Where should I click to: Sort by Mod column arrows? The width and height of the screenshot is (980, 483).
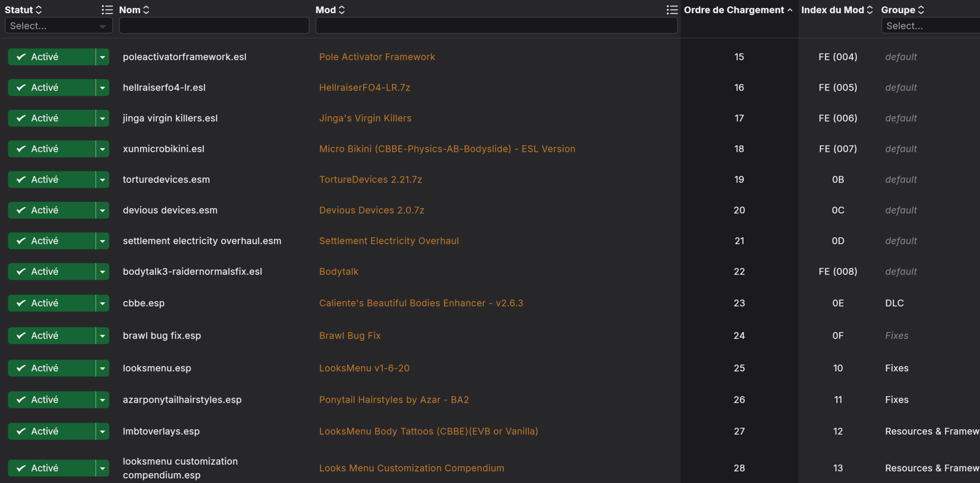(341, 10)
